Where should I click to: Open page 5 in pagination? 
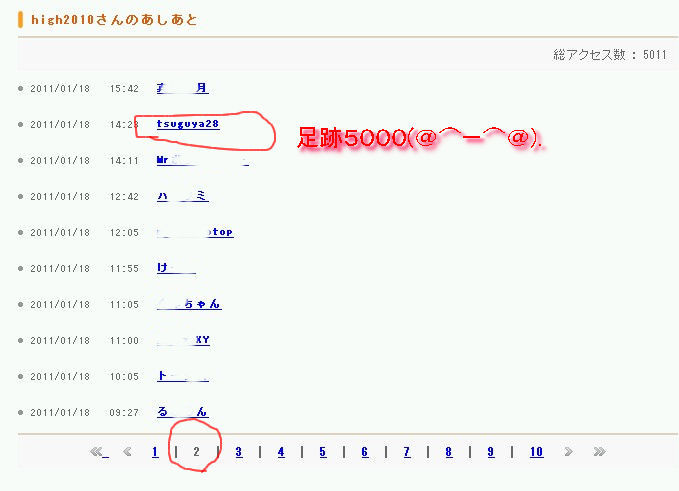pyautogui.click(x=323, y=452)
